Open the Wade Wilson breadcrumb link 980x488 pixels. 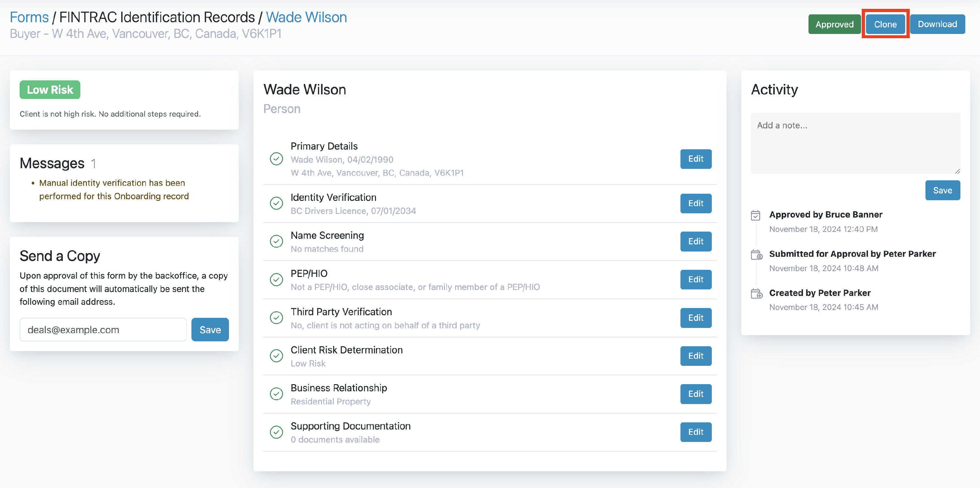click(x=306, y=17)
